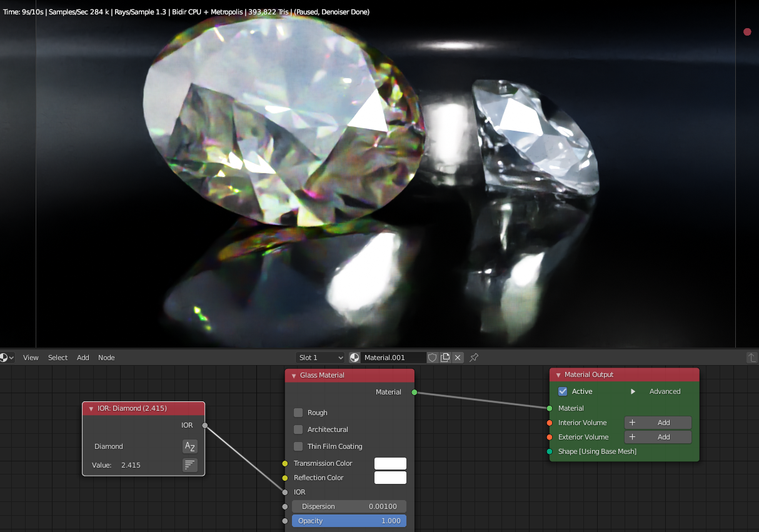
Task: Open the Node menu
Action: (x=106, y=358)
